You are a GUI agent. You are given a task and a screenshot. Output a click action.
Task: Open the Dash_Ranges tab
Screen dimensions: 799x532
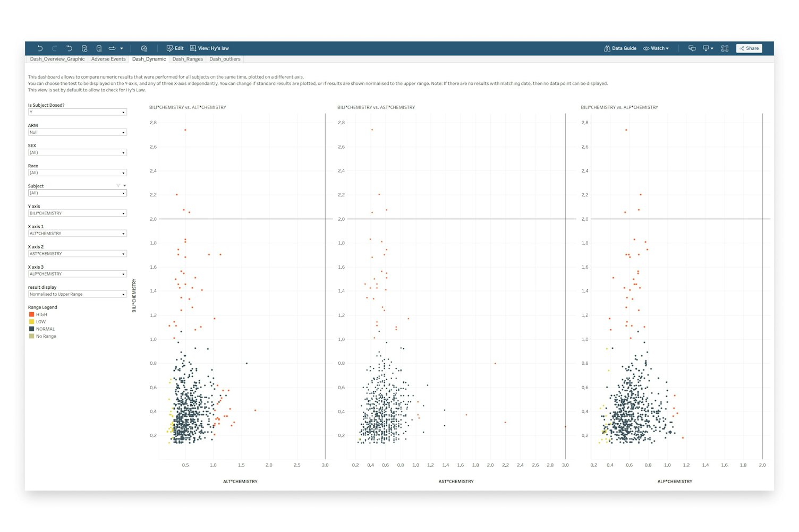pos(188,59)
